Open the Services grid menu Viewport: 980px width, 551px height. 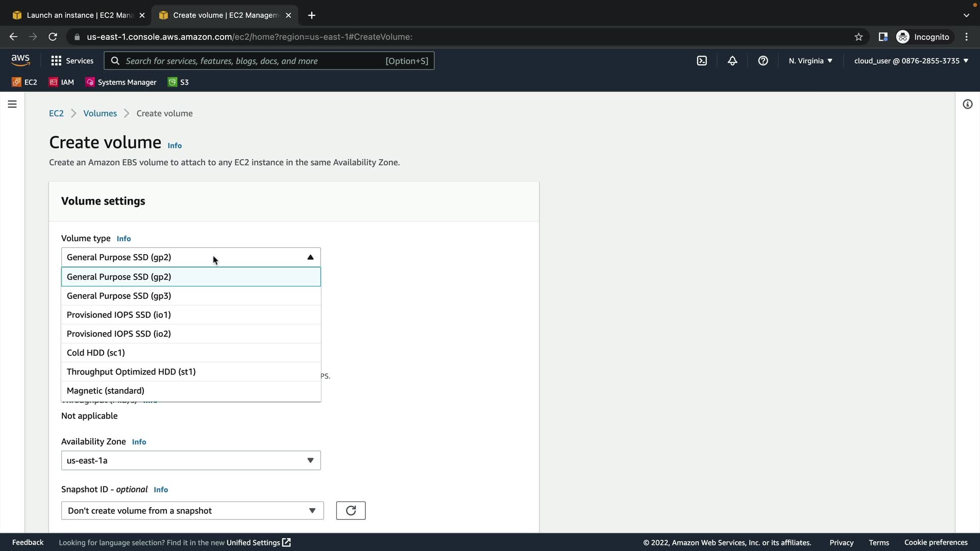point(72,61)
